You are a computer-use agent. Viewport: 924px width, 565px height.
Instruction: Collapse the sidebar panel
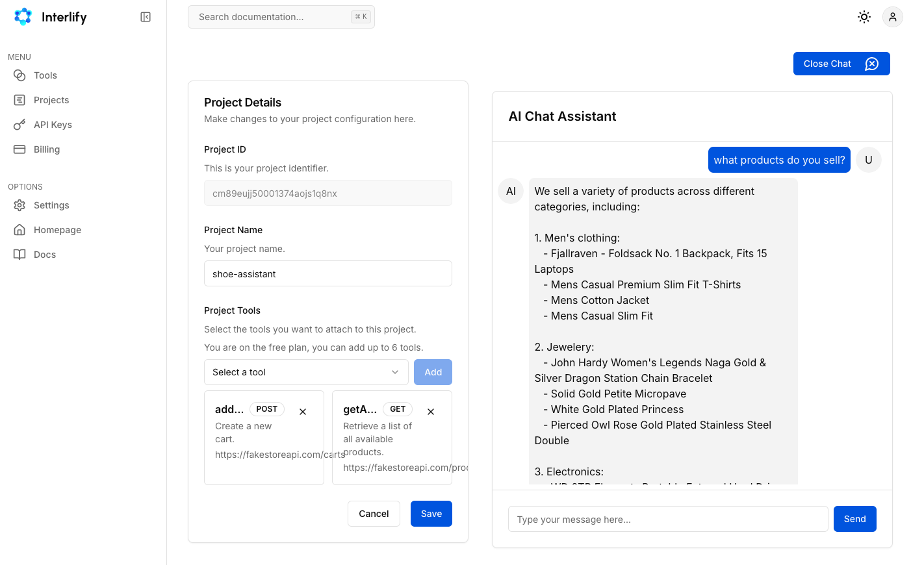pyautogui.click(x=146, y=17)
